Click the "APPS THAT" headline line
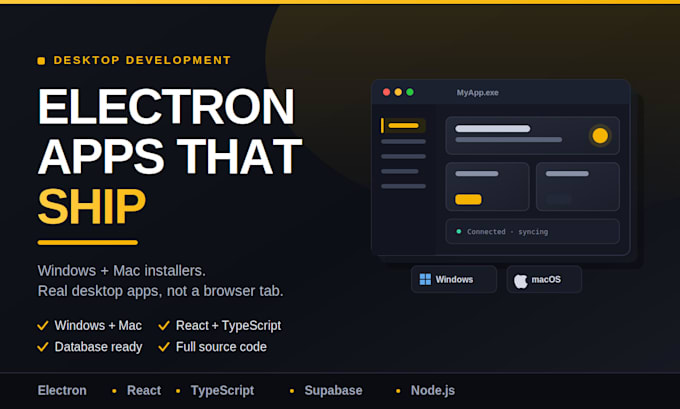The height and width of the screenshot is (409, 680). (x=170, y=156)
